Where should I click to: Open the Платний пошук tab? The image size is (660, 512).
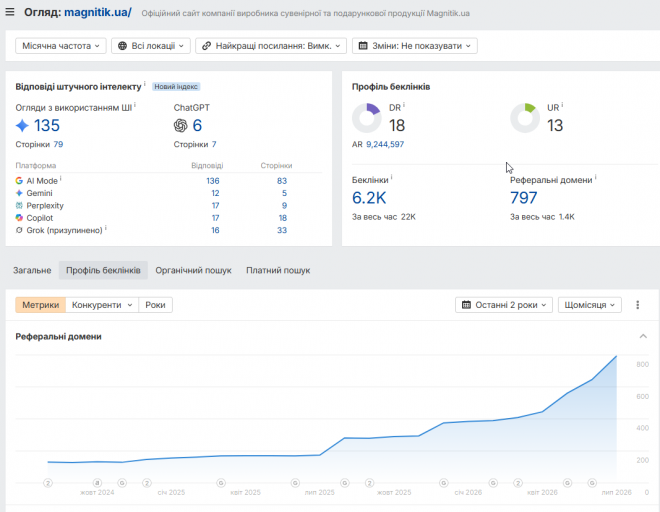point(278,270)
